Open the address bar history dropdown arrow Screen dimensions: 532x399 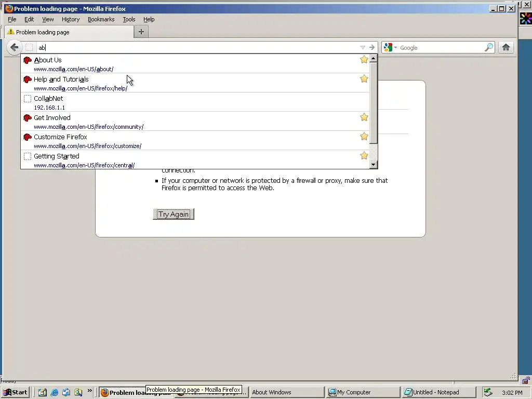[x=363, y=47]
